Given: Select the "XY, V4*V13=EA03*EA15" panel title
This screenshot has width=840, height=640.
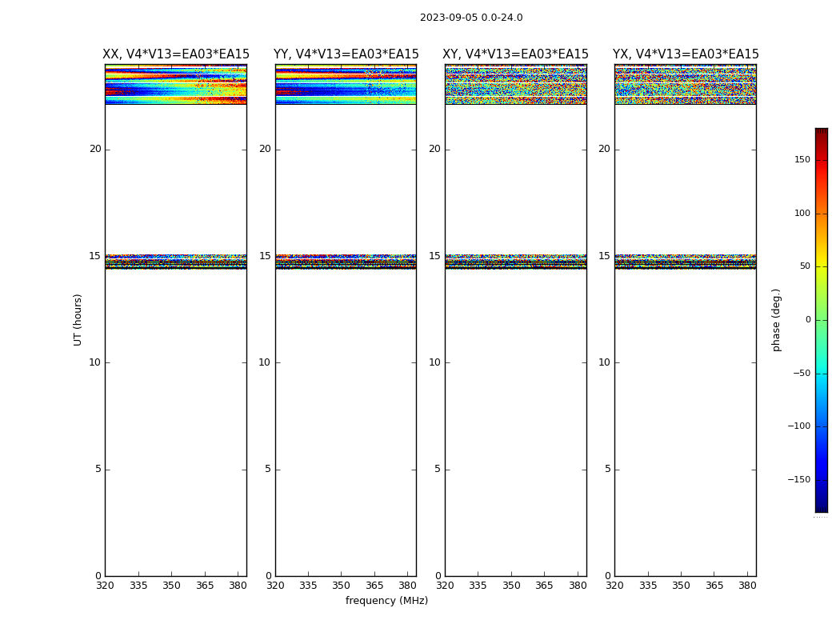Looking at the screenshot, I should click(x=515, y=54).
